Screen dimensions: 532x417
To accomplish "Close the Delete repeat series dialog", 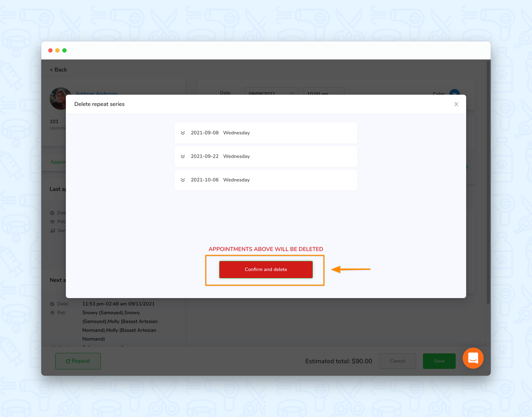I will 456,104.
